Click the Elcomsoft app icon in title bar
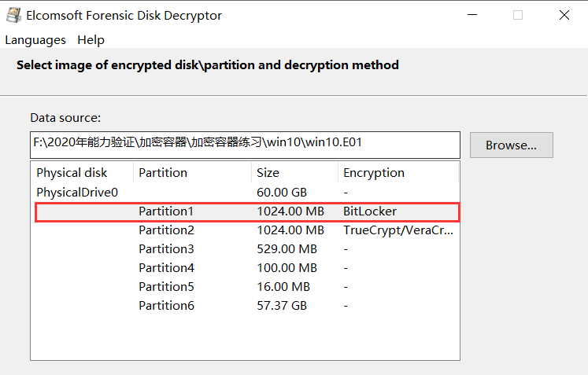 pos(13,15)
